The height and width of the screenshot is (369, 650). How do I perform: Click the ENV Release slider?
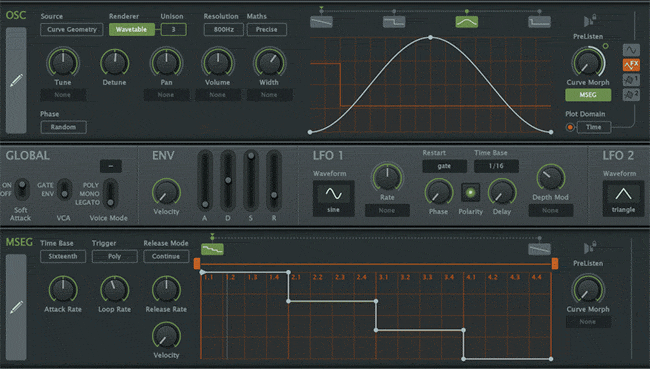(274, 181)
